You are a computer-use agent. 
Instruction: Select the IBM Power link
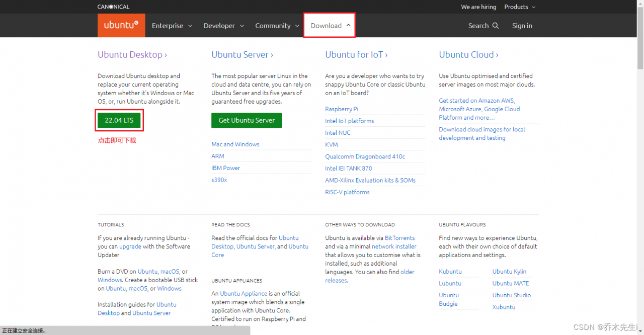pyautogui.click(x=226, y=168)
